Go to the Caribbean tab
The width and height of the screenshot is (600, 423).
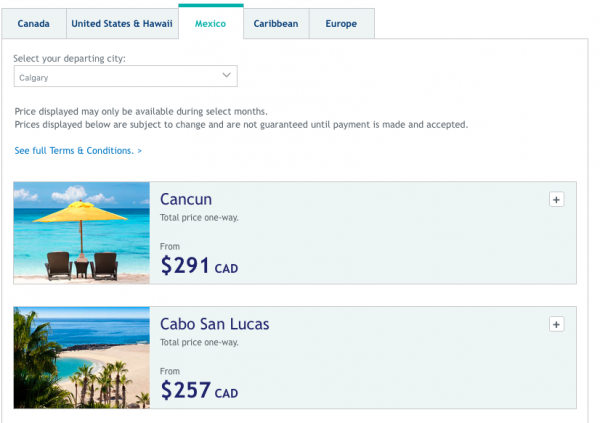(x=275, y=24)
